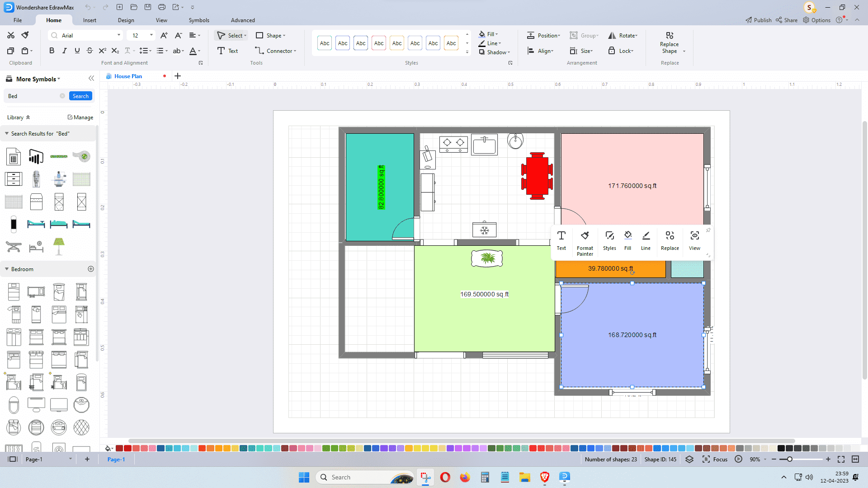Click the Design tab in ribbon
Image resolution: width=868 pixels, height=488 pixels.
pyautogui.click(x=126, y=20)
